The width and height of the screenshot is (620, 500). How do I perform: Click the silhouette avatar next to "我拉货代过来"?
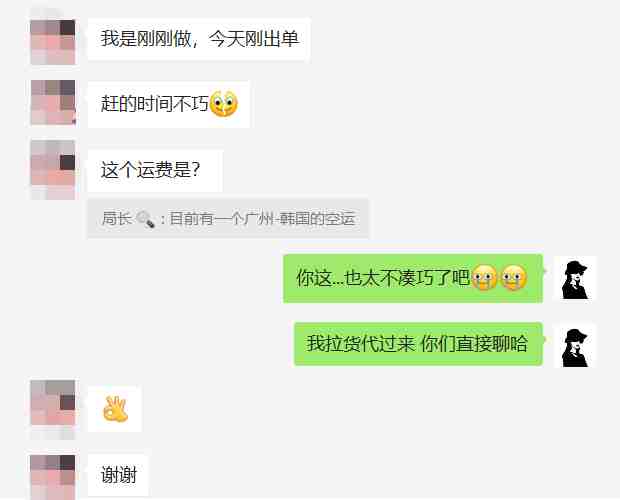click(x=575, y=345)
